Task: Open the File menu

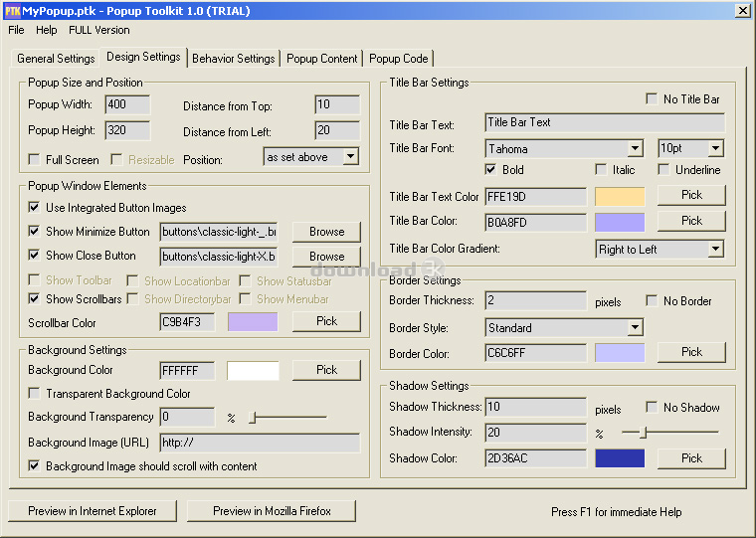Action: pyautogui.click(x=16, y=30)
